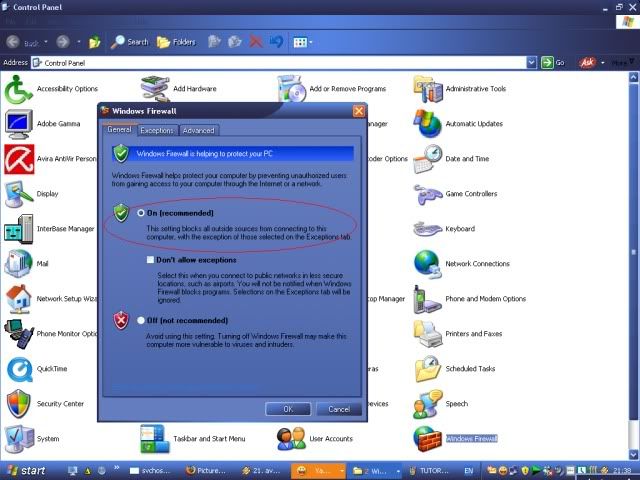Open the Adobe Gamma icon
The height and width of the screenshot is (480, 640).
[x=18, y=124]
